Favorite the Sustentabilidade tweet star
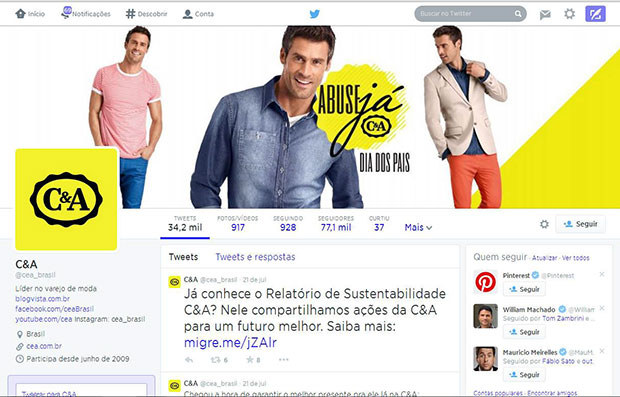Viewport: 620px width, 397px height. point(250,359)
